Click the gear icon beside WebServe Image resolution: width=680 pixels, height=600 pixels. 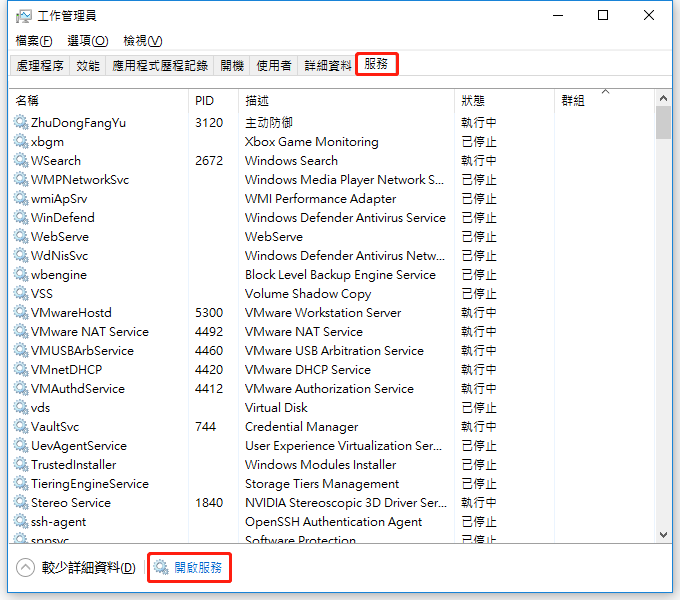pyautogui.click(x=21, y=236)
